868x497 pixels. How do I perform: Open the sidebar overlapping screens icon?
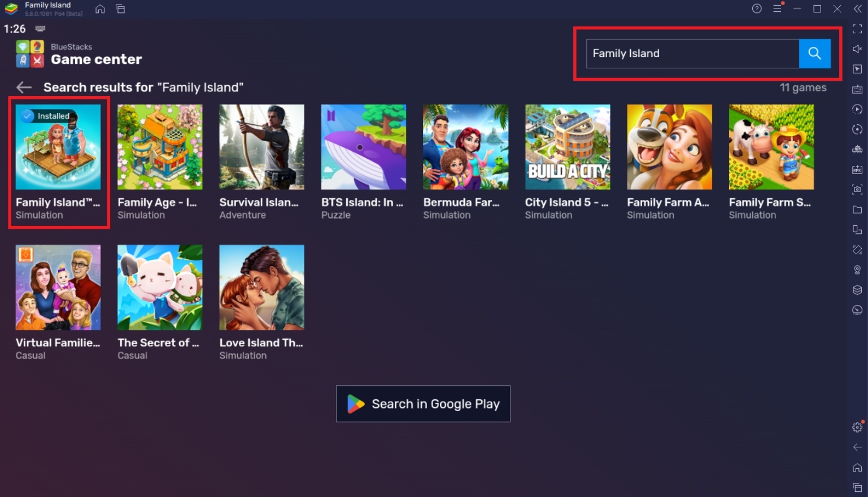pos(857,229)
